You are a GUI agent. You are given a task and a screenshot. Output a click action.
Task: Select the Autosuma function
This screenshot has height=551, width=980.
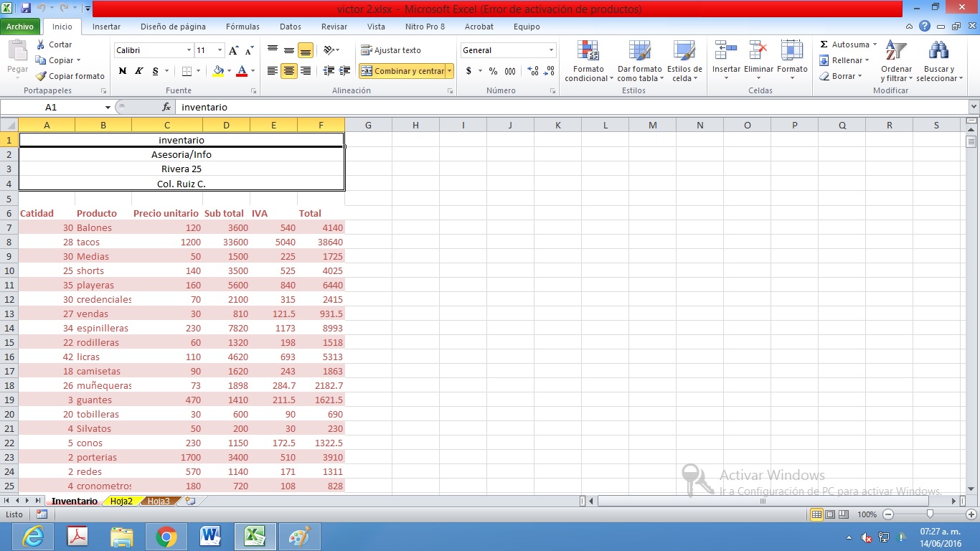coord(847,44)
